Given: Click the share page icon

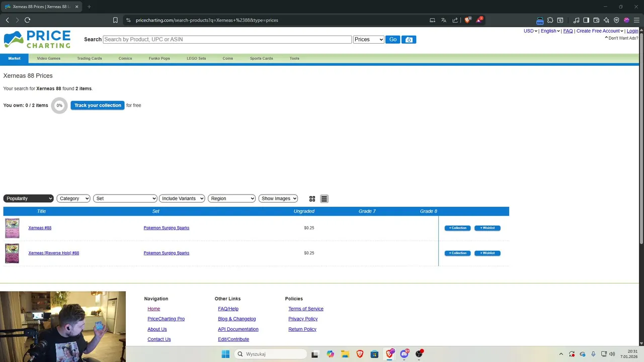Looking at the screenshot, I should pos(455,20).
